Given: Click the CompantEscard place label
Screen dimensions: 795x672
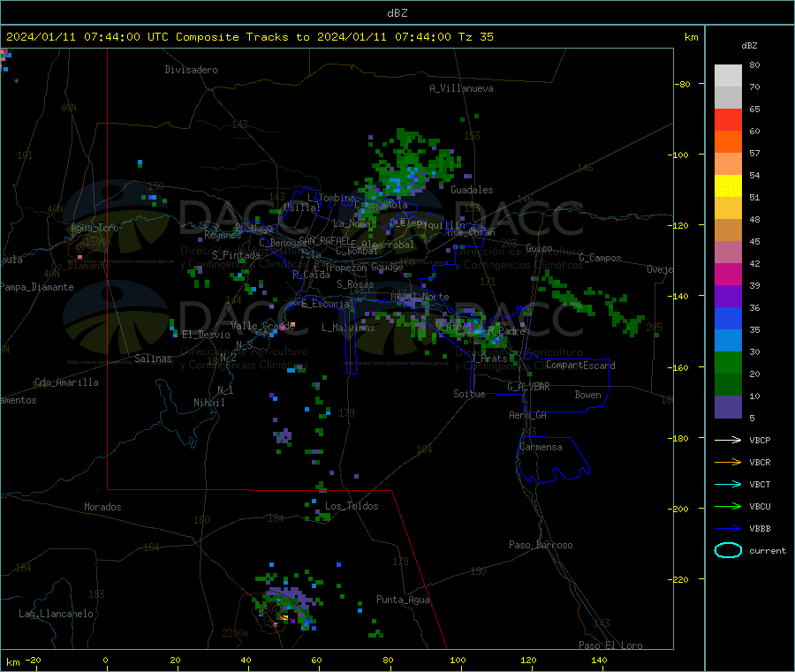Looking at the screenshot, I should [580, 366].
